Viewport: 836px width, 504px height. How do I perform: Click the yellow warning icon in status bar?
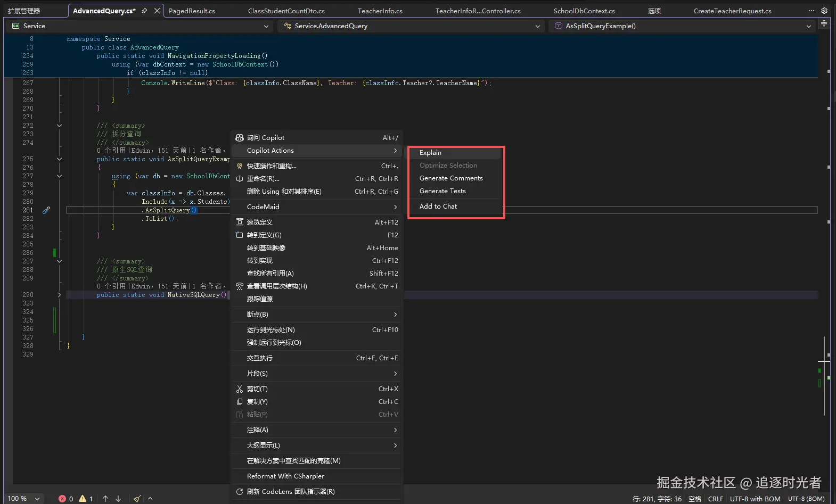click(83, 499)
